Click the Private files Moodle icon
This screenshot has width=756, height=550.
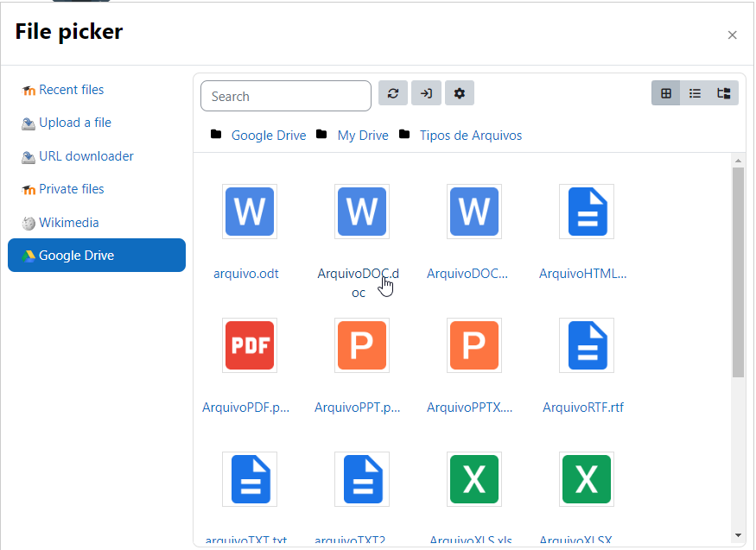(29, 190)
